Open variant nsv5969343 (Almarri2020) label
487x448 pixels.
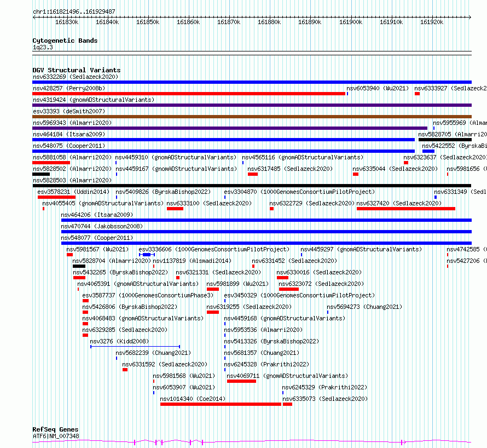click(72, 123)
